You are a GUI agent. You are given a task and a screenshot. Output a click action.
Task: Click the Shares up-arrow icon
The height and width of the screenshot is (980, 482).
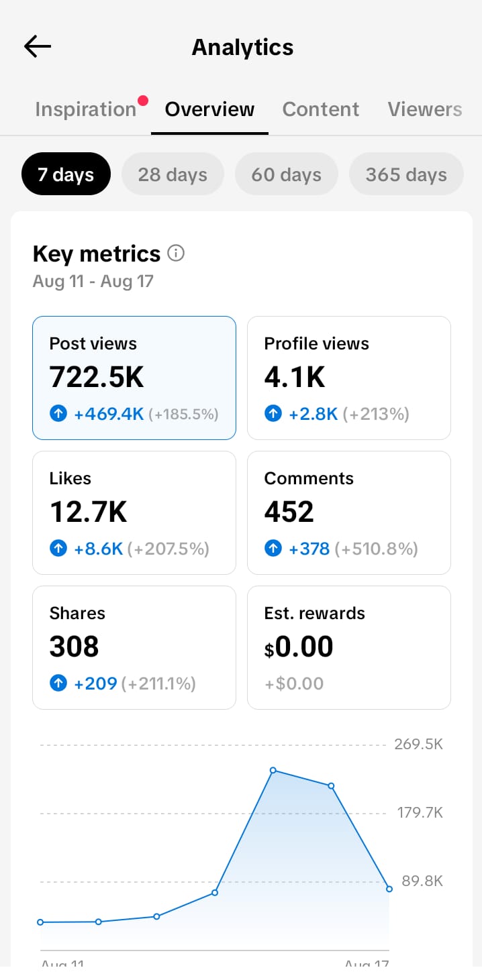tap(58, 684)
